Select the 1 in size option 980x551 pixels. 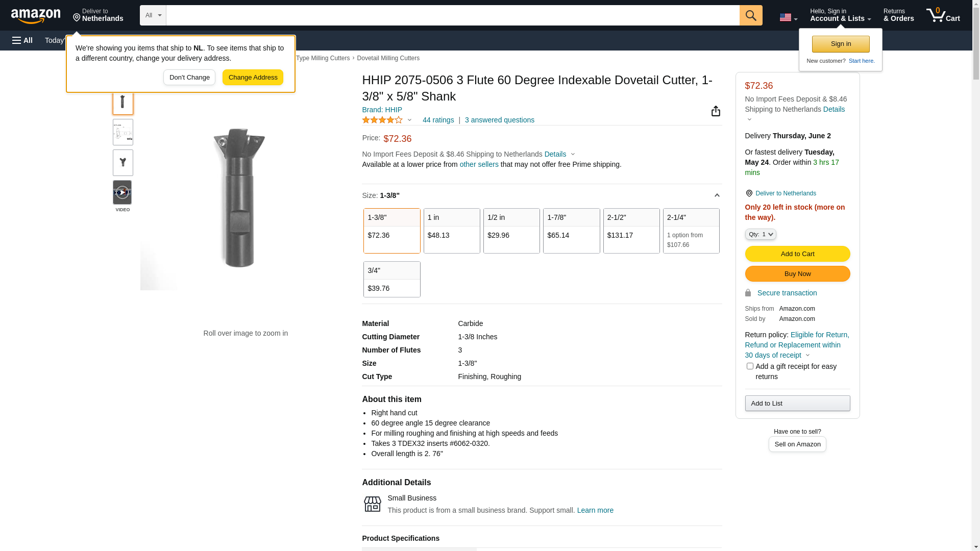click(x=452, y=231)
